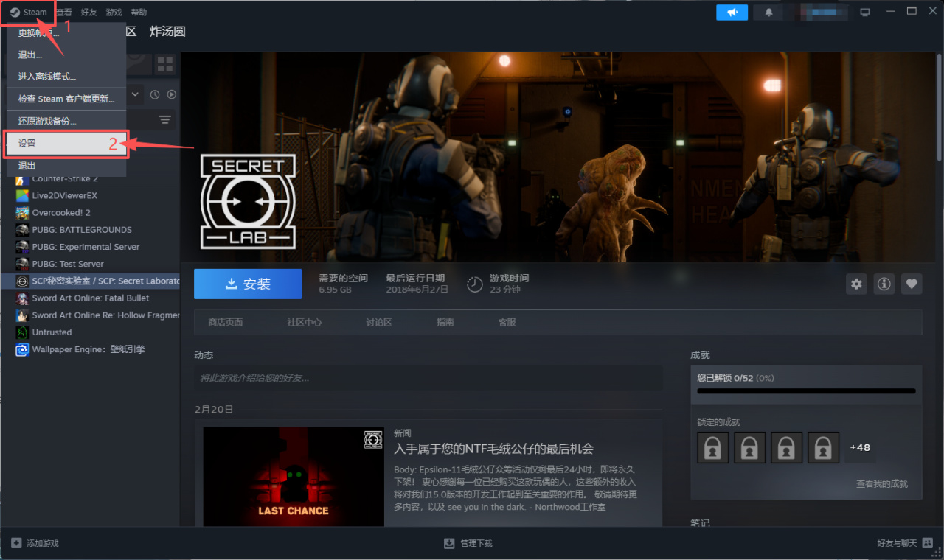Viewport: 944px width, 560px height.
Task: Click the blue 安装 install button
Action: pos(248,284)
